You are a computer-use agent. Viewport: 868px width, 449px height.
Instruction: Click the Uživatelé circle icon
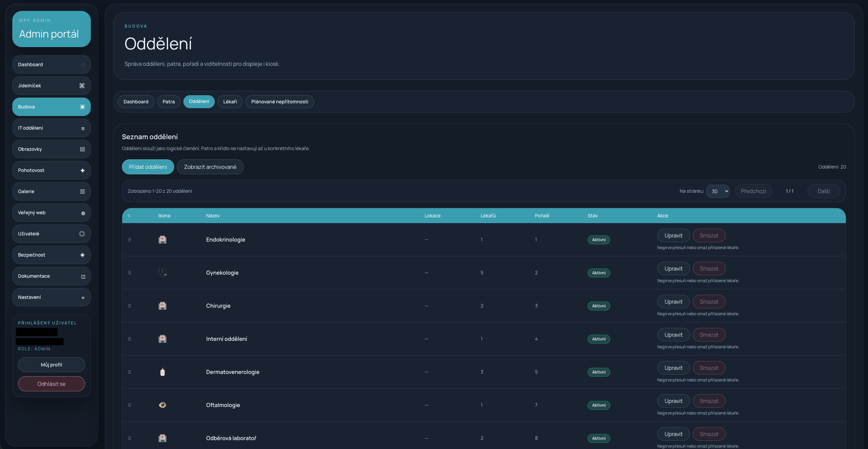82,234
